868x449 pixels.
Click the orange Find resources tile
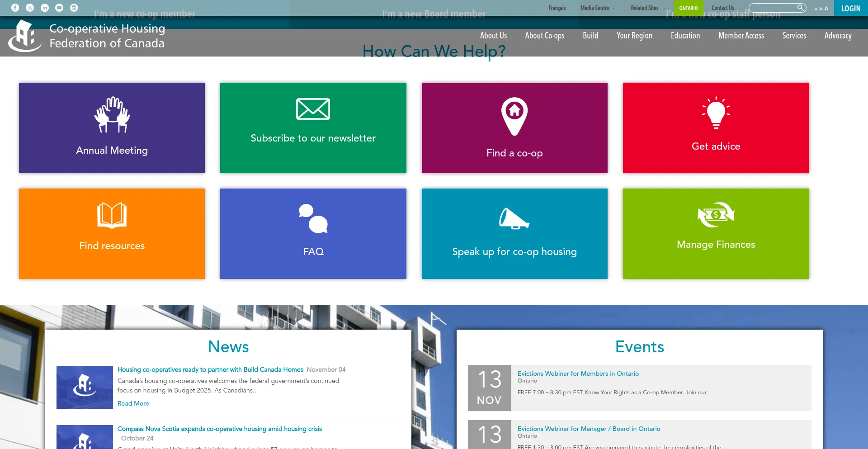click(112, 234)
